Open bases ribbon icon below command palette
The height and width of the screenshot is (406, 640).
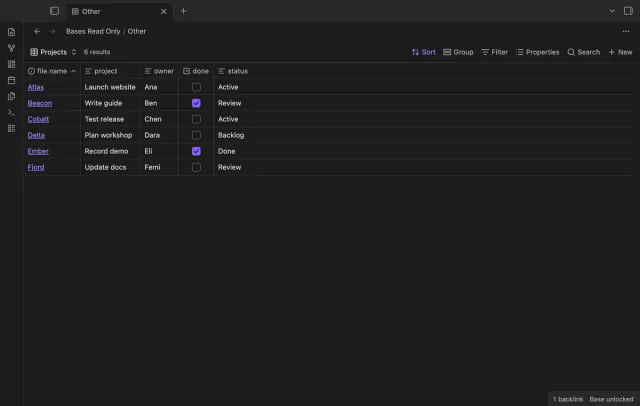[11, 128]
